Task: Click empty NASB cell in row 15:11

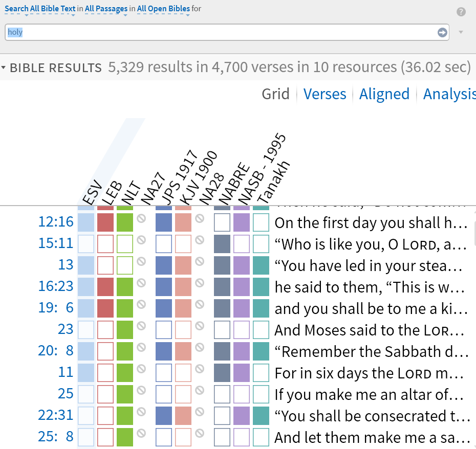Action: 242,243
